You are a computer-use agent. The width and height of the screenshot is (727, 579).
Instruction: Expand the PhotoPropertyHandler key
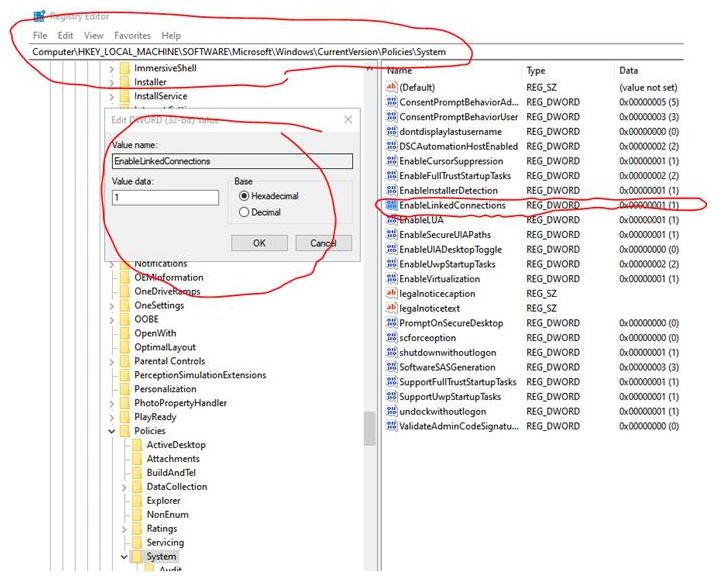tap(111, 404)
